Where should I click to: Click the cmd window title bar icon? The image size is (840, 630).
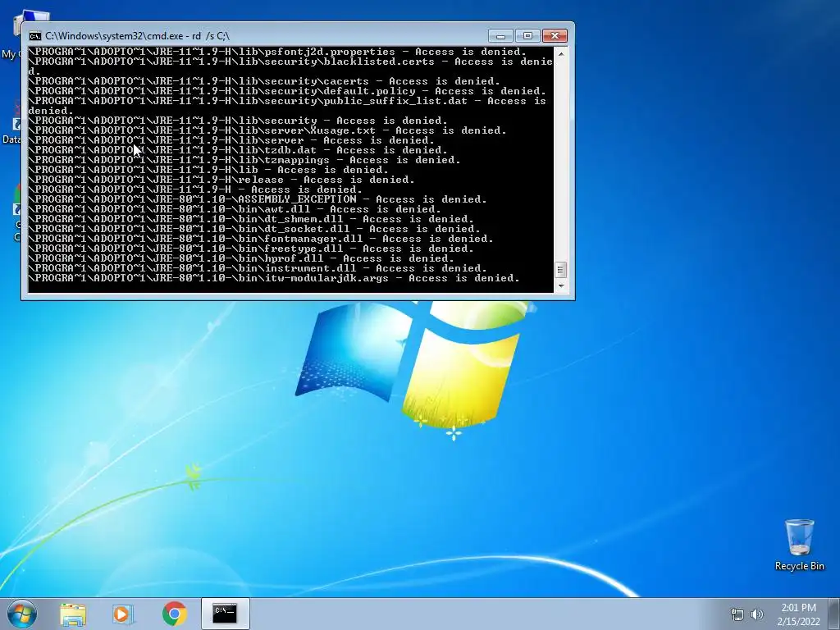click(x=35, y=36)
